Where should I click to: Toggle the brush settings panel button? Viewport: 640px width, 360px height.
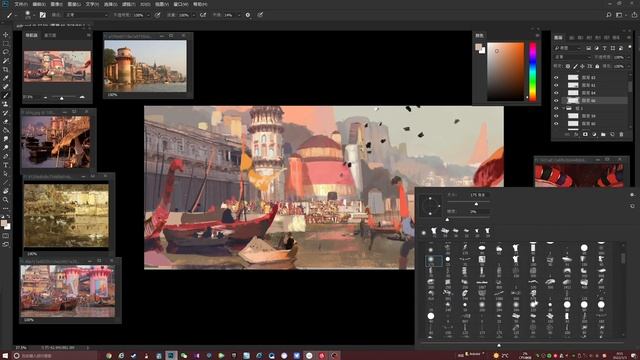coord(42,15)
